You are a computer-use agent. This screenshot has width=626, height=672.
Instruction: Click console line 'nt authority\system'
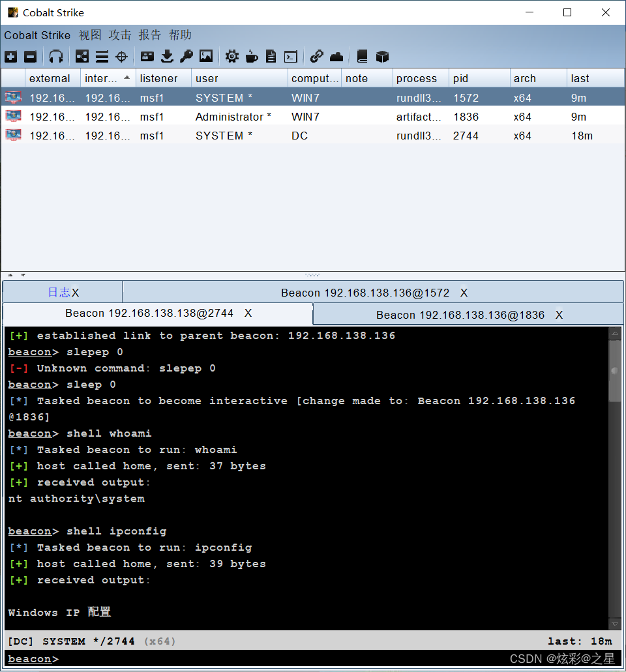[x=76, y=499]
